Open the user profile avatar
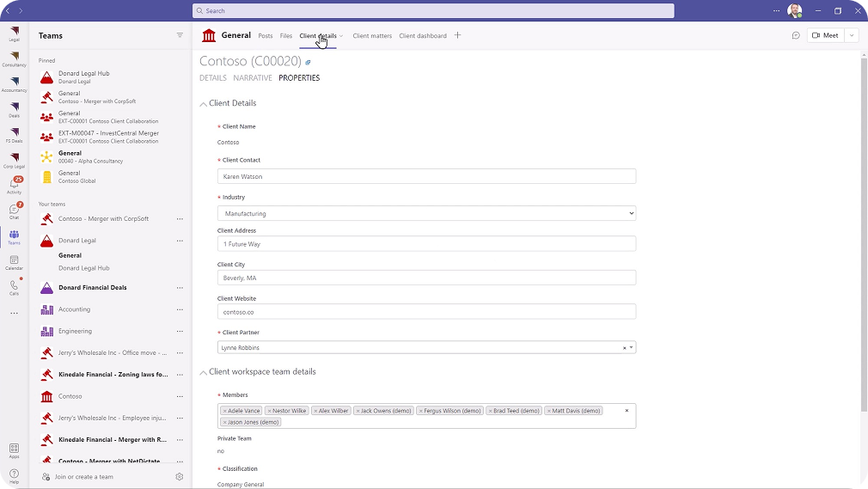The width and height of the screenshot is (868, 489). tap(794, 10)
